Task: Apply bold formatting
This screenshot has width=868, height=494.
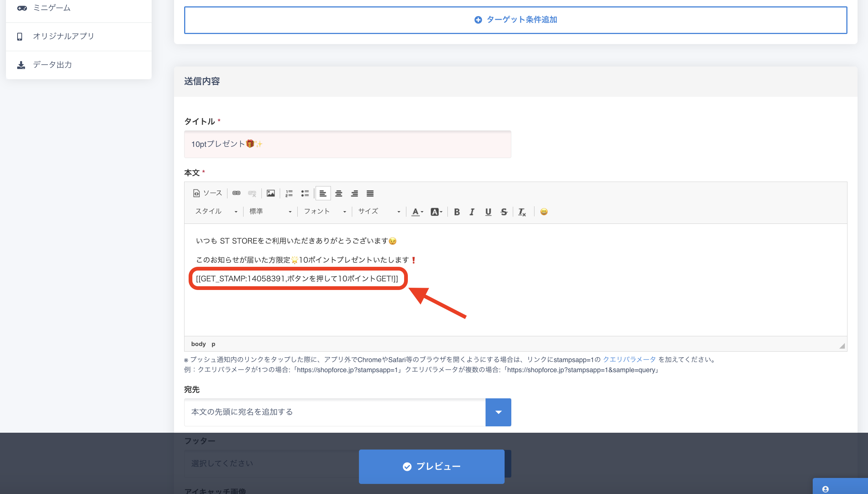Action: pyautogui.click(x=457, y=212)
